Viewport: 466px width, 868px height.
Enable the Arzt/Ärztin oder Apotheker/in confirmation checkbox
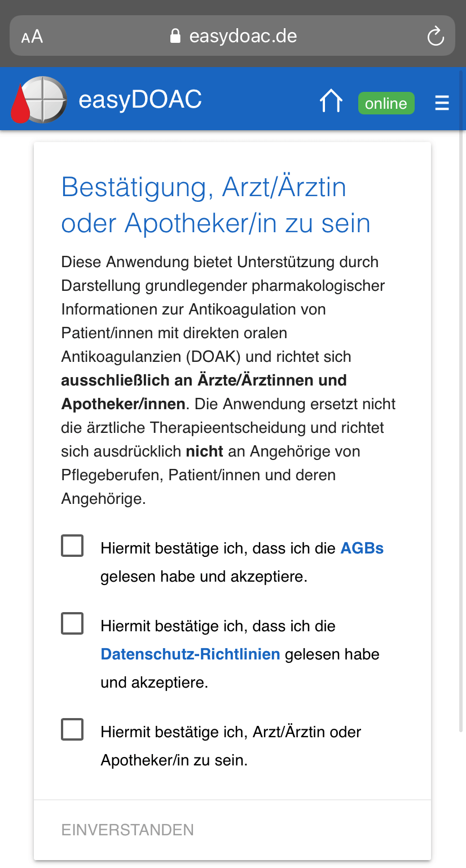click(x=72, y=730)
